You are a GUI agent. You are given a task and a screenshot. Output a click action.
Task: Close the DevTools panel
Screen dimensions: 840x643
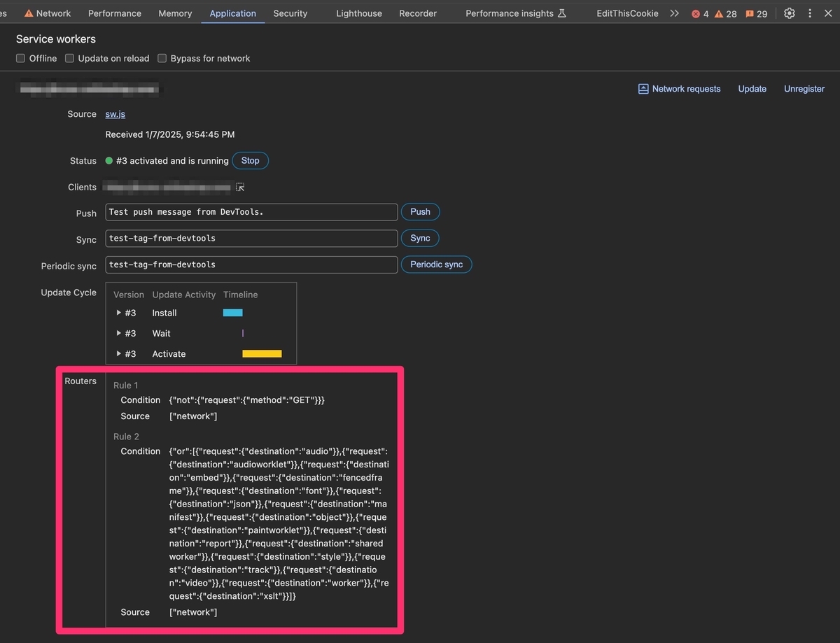click(829, 13)
